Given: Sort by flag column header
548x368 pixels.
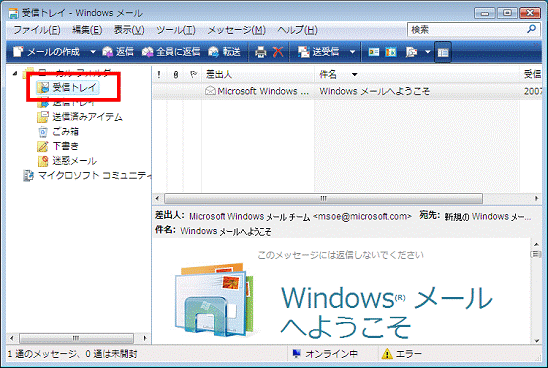Looking at the screenshot, I should coord(193,74).
